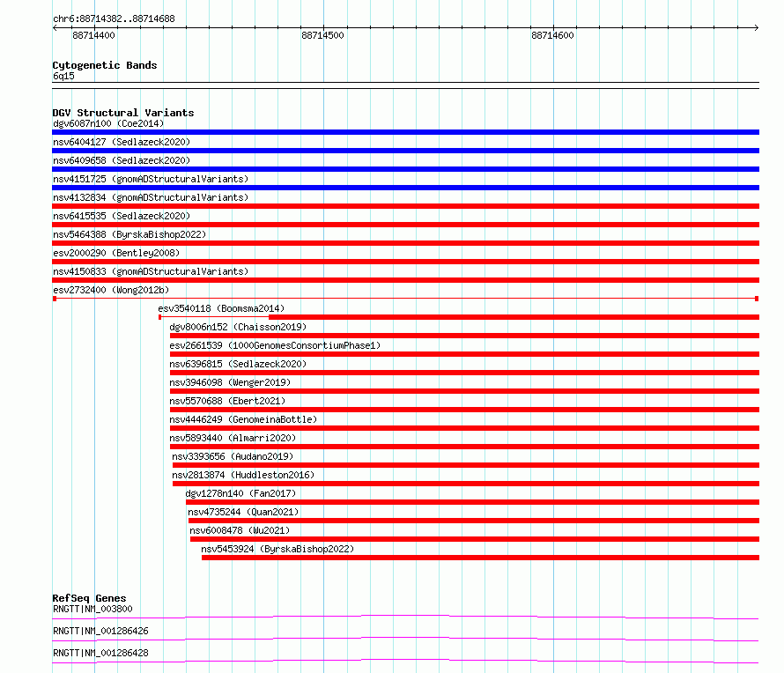
Task: Click the chr6:88714382..88714688 coordinate label
Action: coord(114,19)
